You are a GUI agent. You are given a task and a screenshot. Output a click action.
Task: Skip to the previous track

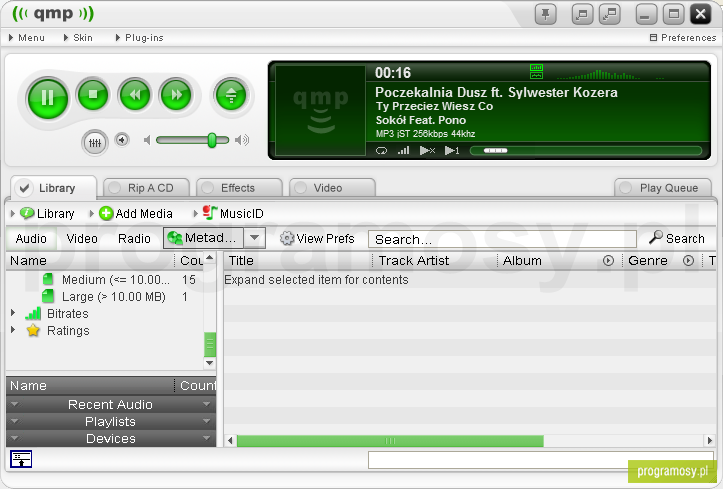pyautogui.click(x=135, y=95)
